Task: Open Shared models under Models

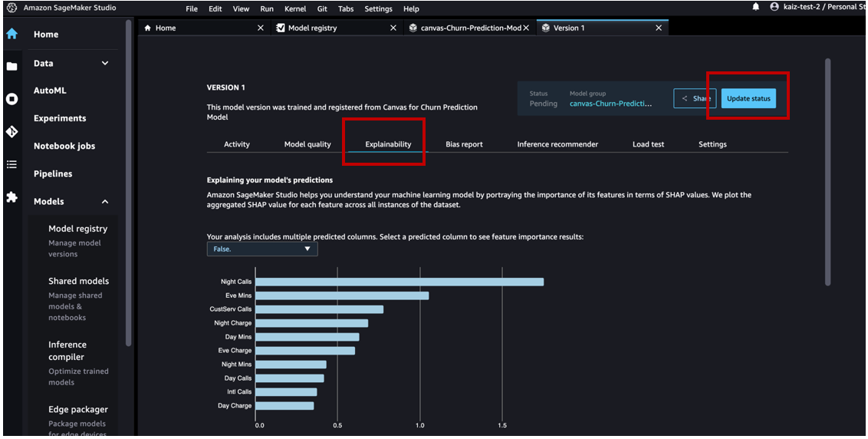Action: coord(79,281)
